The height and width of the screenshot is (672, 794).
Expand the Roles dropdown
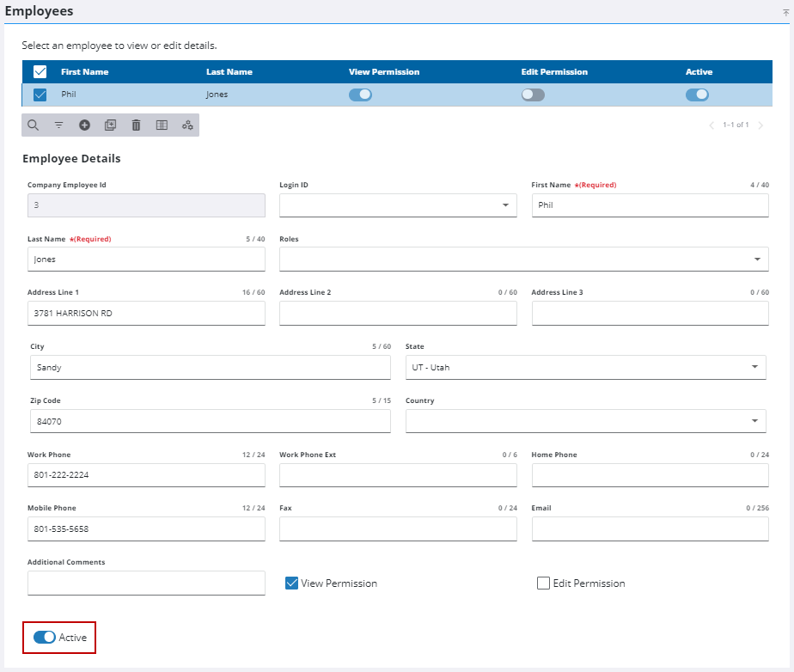point(756,259)
